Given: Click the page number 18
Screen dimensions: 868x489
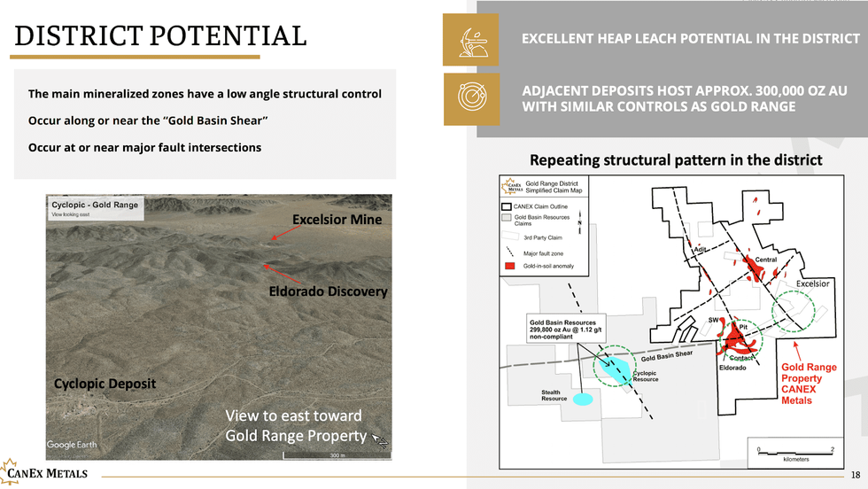Looking at the screenshot, I should point(854,476).
